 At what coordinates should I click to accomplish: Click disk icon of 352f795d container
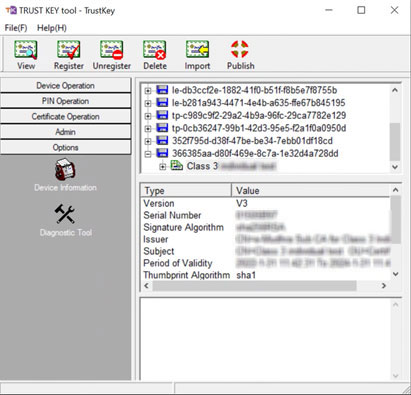pyautogui.click(x=162, y=141)
